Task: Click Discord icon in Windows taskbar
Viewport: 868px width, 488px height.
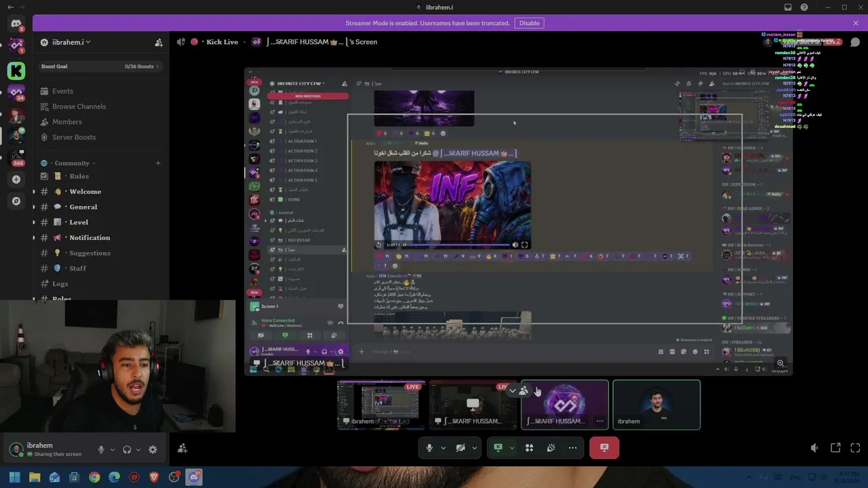Action: [x=194, y=478]
